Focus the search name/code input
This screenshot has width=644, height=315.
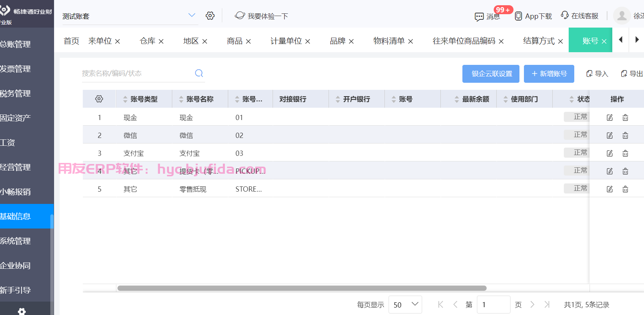(x=136, y=73)
